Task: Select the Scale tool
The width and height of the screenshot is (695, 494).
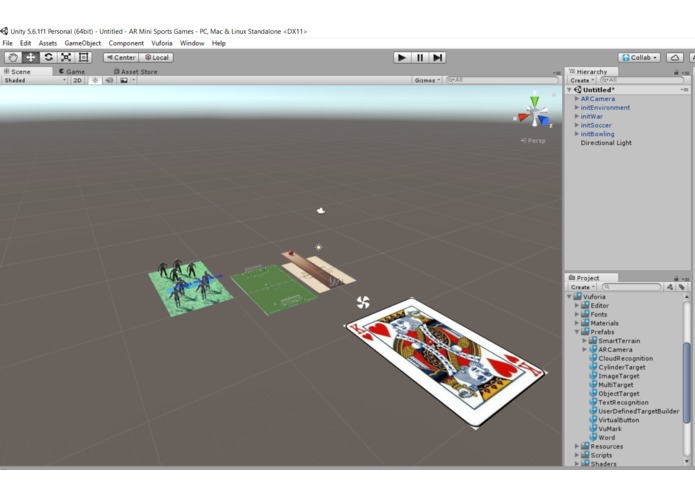Action: (x=66, y=57)
